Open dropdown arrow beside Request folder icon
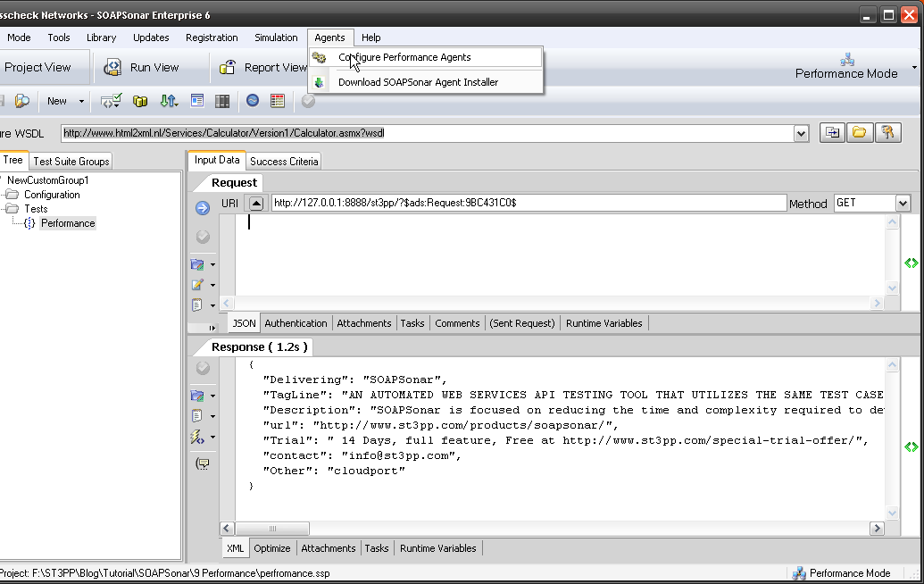The image size is (924, 584). click(x=212, y=265)
